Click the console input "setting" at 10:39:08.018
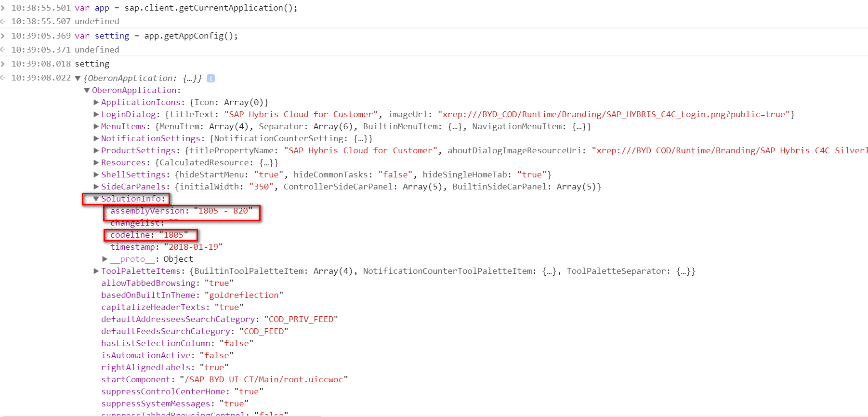 pos(92,64)
